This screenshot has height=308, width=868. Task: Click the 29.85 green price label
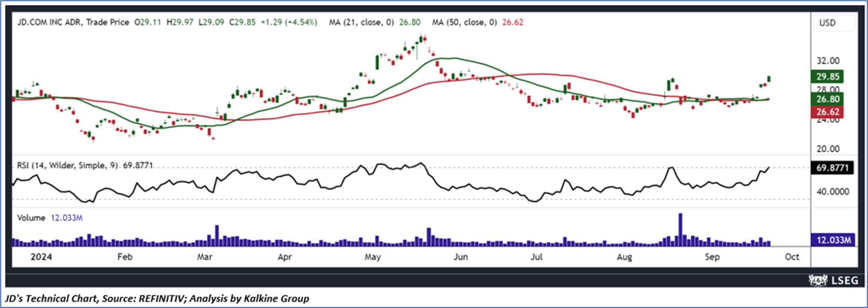pyautogui.click(x=828, y=77)
